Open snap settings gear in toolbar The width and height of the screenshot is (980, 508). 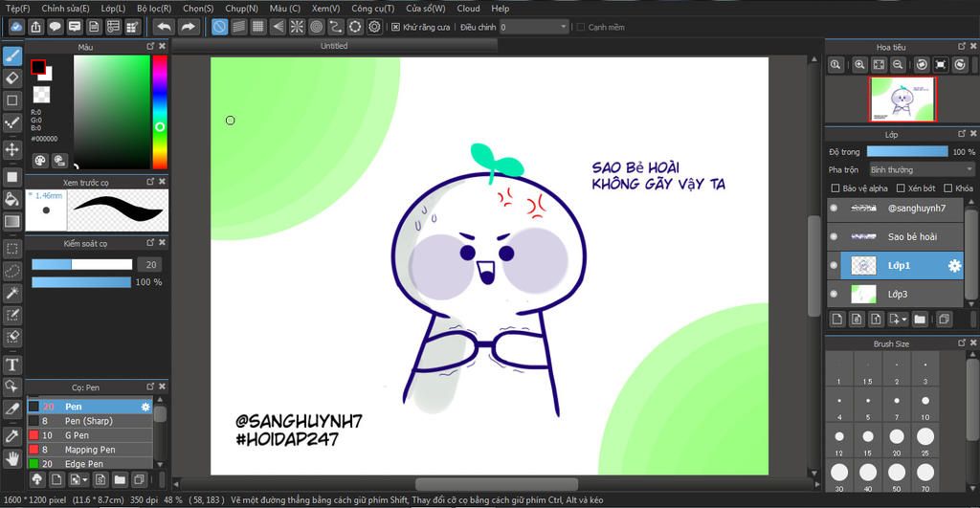[x=374, y=27]
